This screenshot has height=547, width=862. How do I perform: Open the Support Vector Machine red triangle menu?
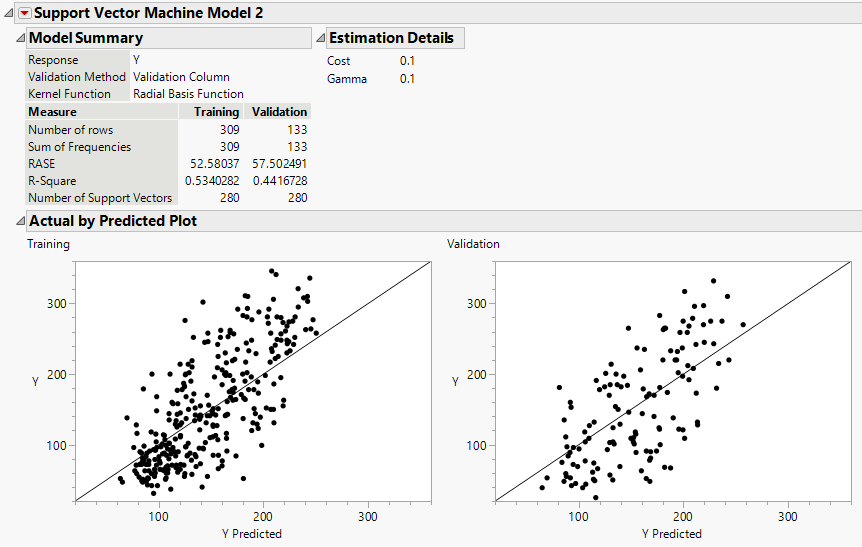[x=25, y=13]
